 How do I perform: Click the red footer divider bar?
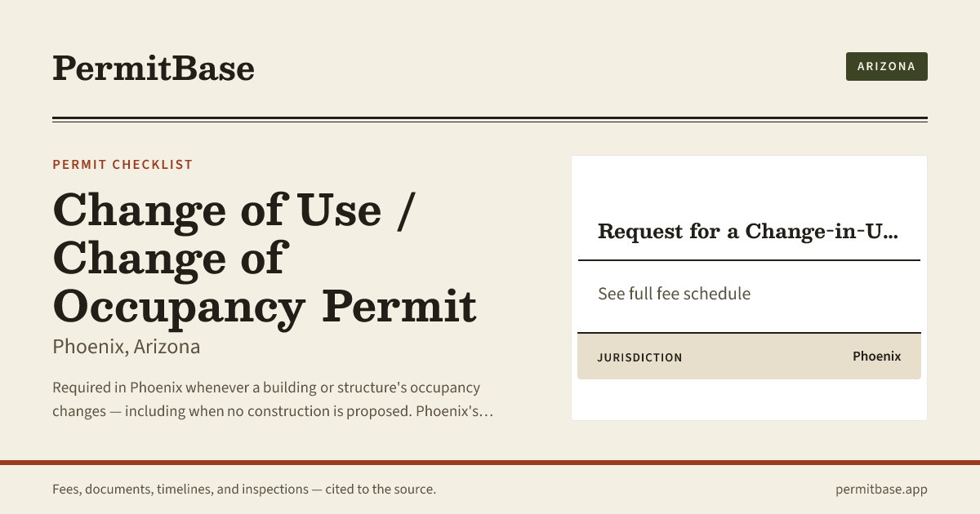(490, 463)
